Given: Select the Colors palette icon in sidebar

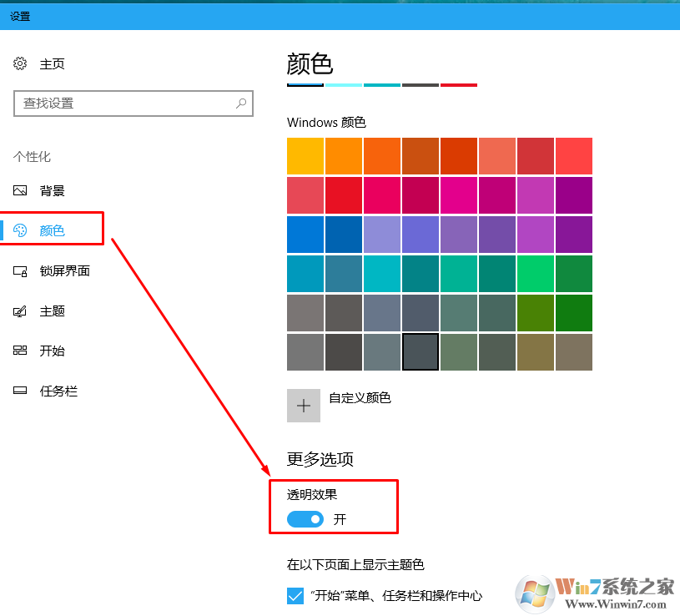Looking at the screenshot, I should tap(21, 231).
